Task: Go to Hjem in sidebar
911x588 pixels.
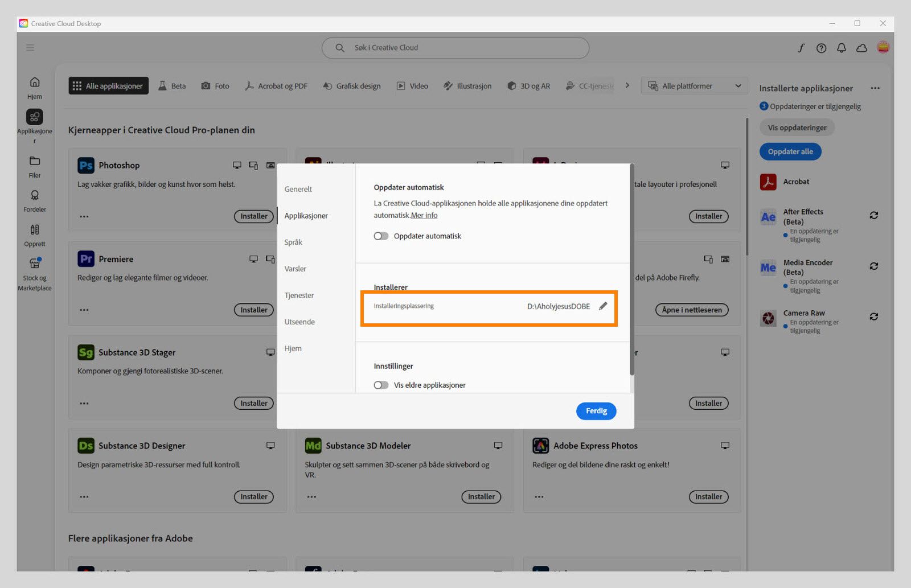Action: [x=35, y=88]
